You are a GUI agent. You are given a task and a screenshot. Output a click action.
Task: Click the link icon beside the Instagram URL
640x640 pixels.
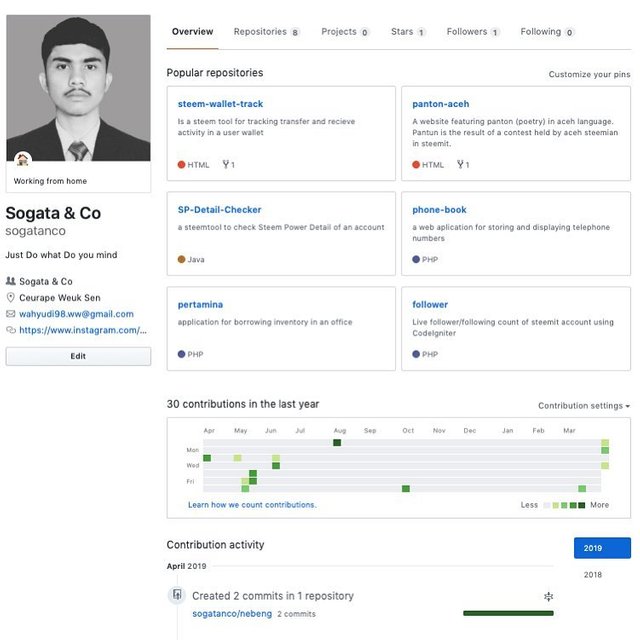(x=11, y=330)
